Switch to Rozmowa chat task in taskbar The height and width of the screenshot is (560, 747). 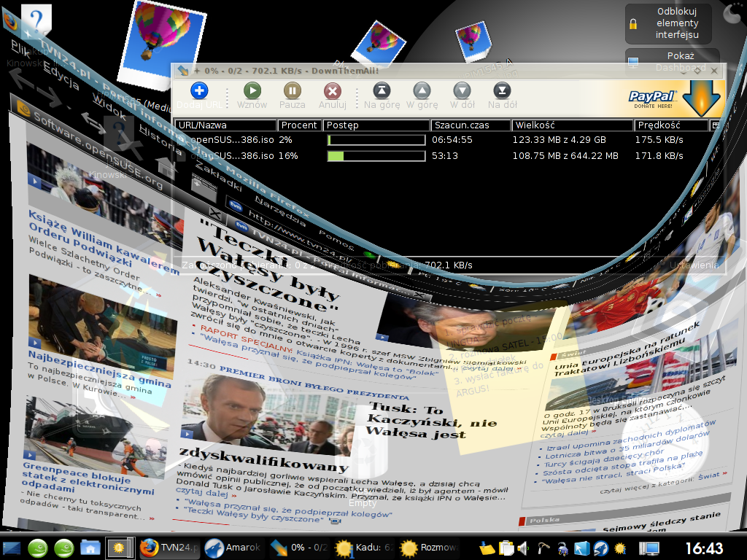point(429,548)
